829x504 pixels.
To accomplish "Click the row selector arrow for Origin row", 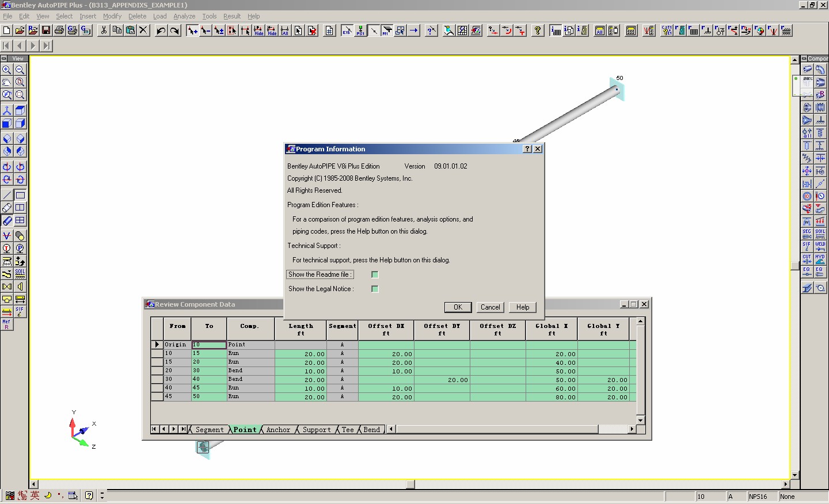I will (x=157, y=345).
